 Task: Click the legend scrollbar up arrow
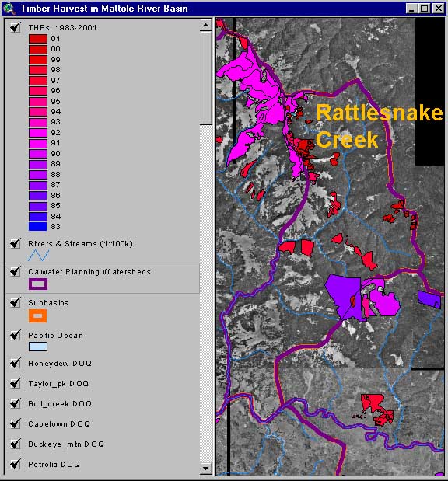206,25
